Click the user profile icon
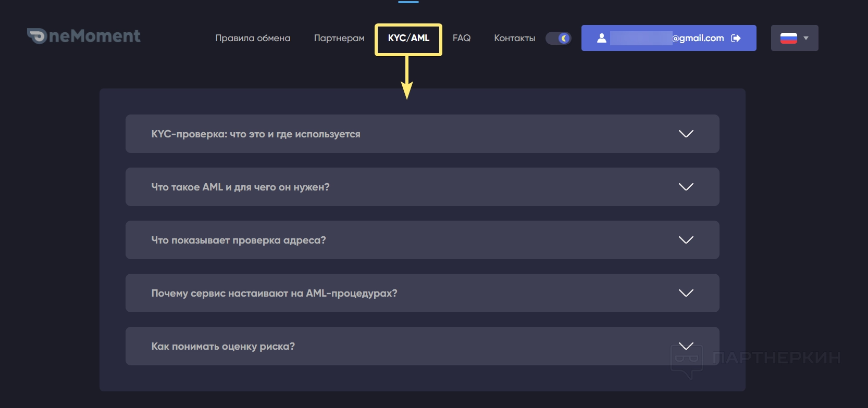 [x=601, y=38]
